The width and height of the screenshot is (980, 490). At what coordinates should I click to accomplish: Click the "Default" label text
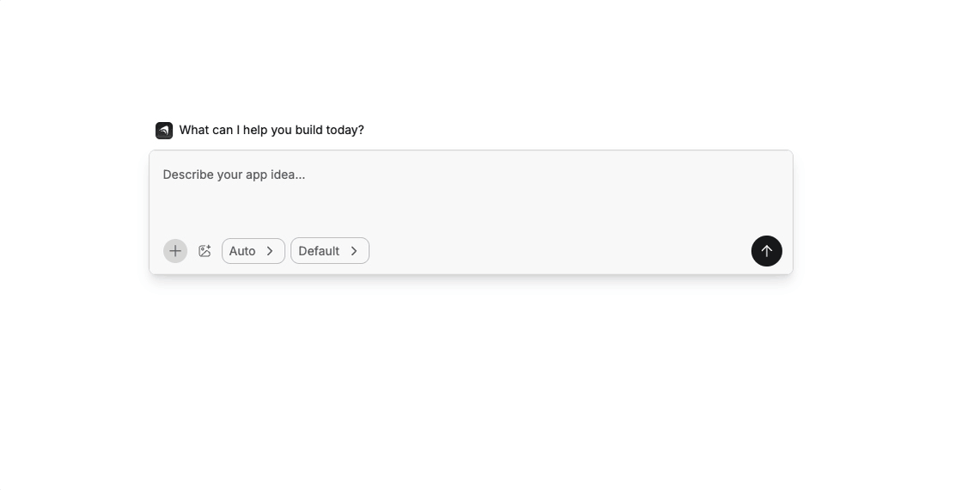point(319,251)
